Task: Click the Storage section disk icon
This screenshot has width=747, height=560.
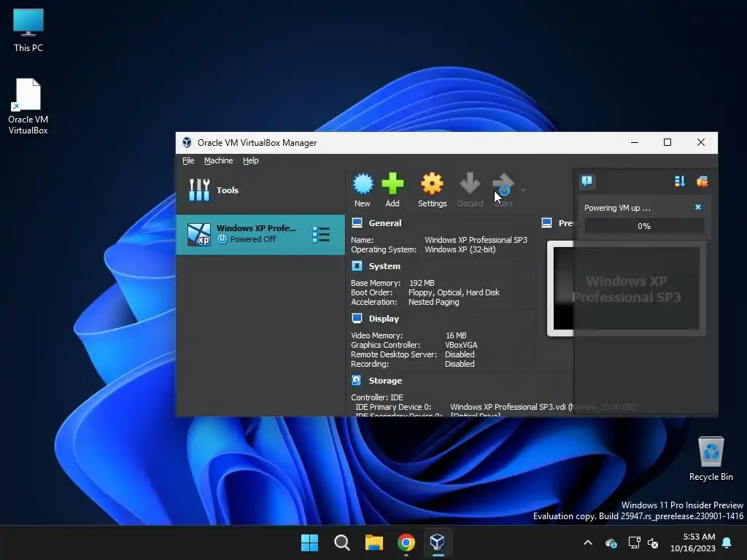Action: click(x=356, y=380)
